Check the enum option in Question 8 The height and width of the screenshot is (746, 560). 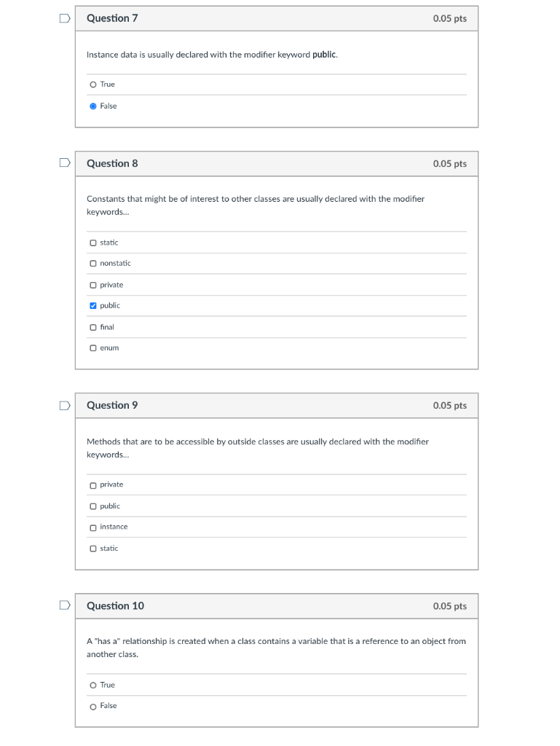pos(92,348)
